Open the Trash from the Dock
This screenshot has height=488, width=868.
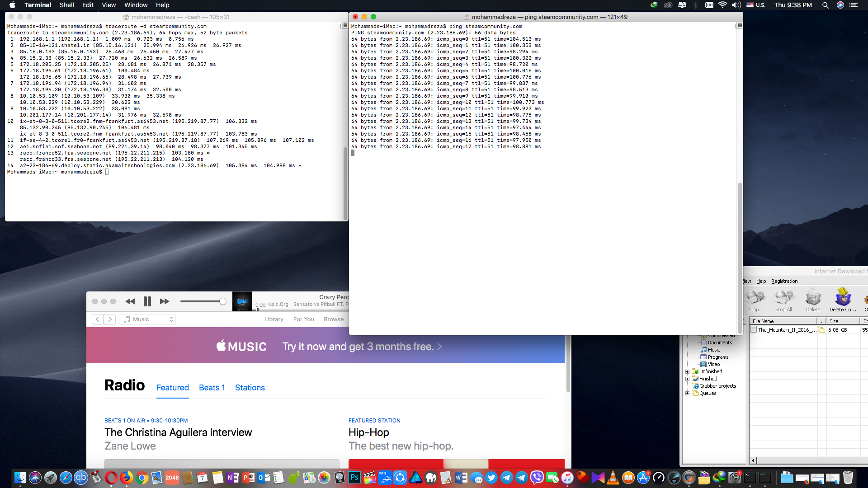pyautogui.click(x=848, y=478)
